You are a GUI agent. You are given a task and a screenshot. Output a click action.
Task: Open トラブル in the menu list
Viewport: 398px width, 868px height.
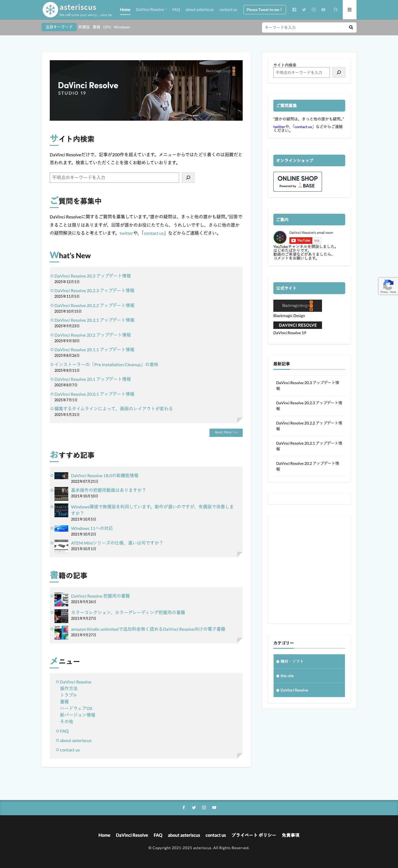point(69,695)
